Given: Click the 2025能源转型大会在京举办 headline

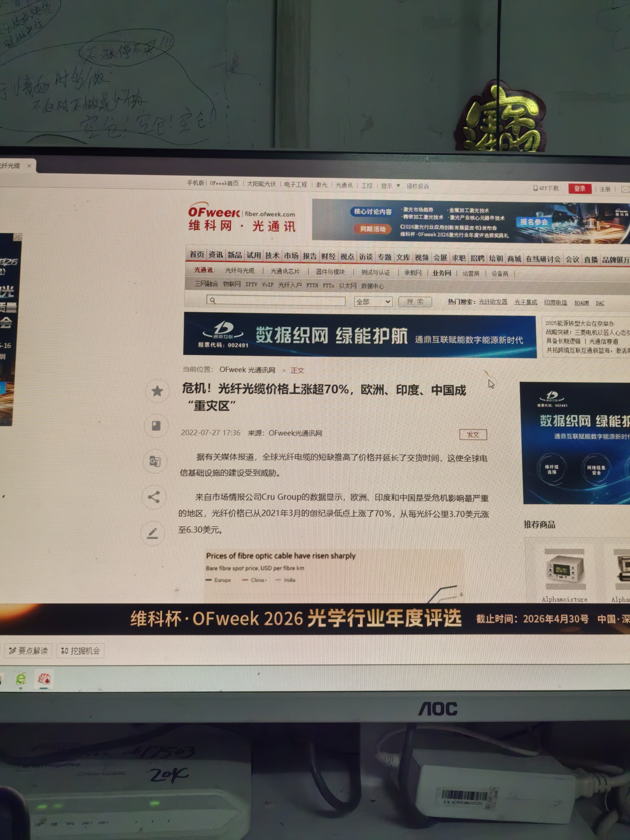Looking at the screenshot, I should point(580,323).
